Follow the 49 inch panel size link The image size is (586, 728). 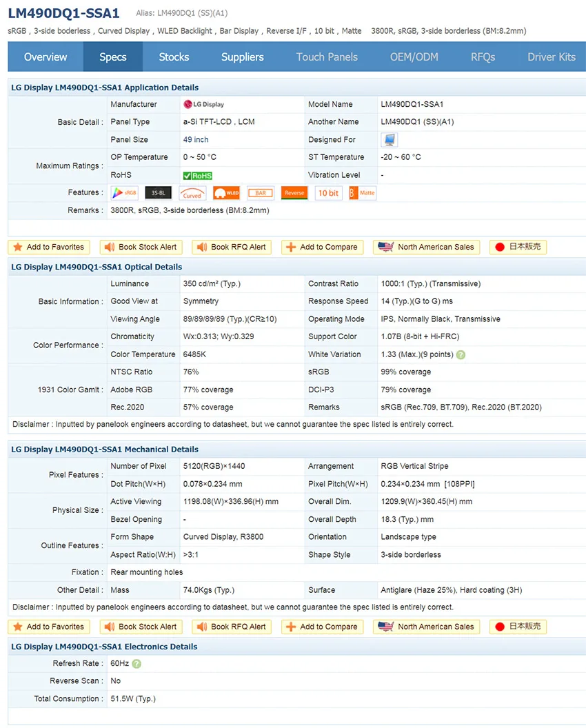point(196,139)
